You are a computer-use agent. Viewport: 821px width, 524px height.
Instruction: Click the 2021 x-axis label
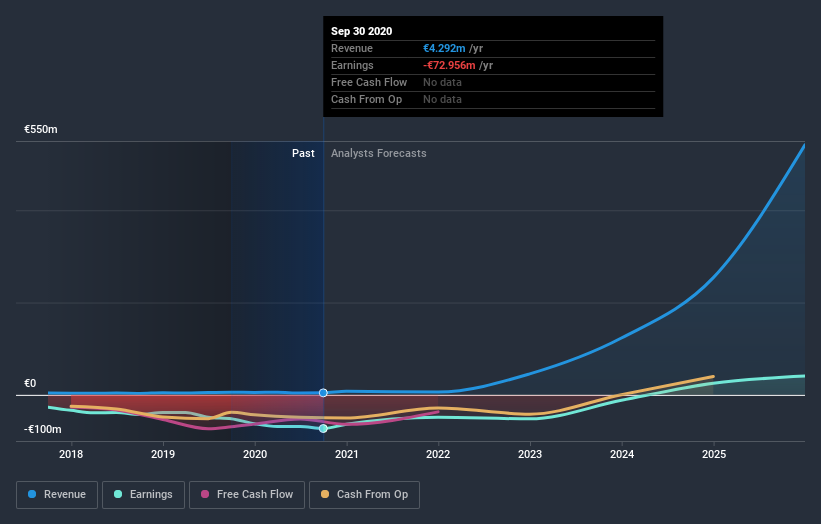tap(347, 454)
